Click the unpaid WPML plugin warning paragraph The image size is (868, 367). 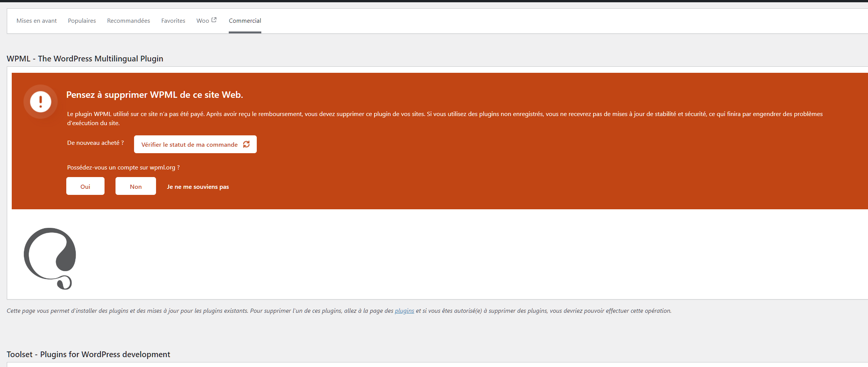pos(445,118)
